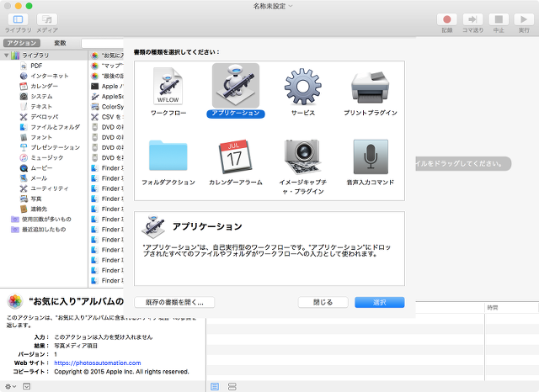This screenshot has width=539, height=392.
Task: Click the Close (閉じる) button
Action: pyautogui.click(x=323, y=302)
